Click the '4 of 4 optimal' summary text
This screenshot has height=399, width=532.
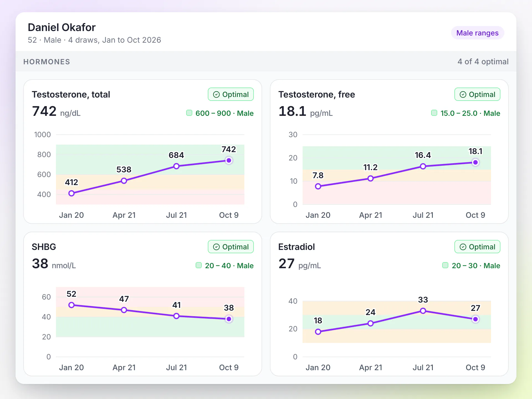(483, 62)
